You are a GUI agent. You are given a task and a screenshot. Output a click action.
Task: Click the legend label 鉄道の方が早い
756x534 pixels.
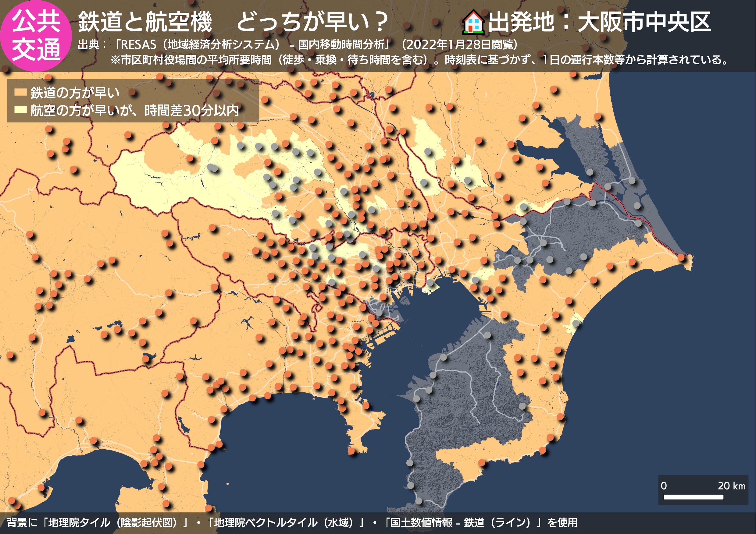75,93
